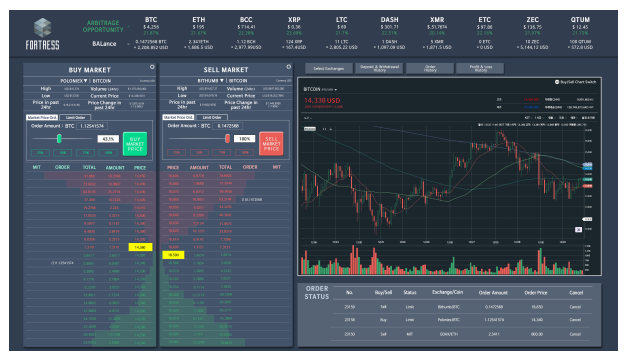The height and width of the screenshot is (361, 627).
Task: Open Select Exchanges
Action: (x=329, y=69)
